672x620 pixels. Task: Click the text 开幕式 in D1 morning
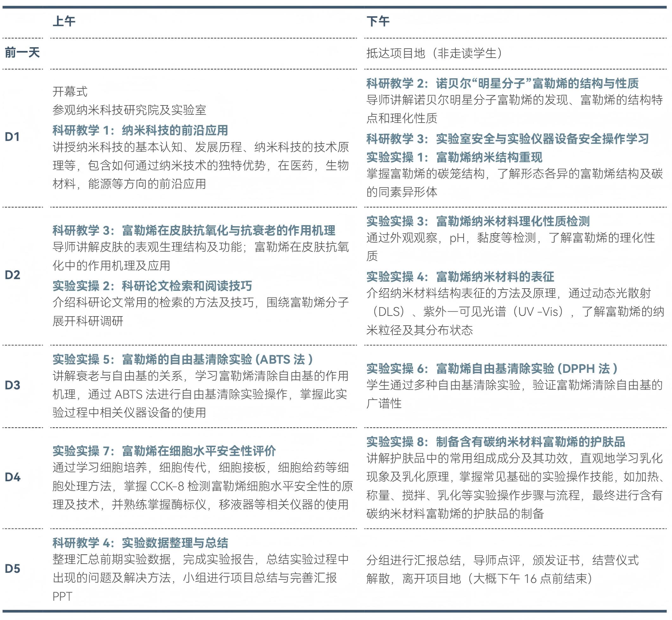pos(70,91)
